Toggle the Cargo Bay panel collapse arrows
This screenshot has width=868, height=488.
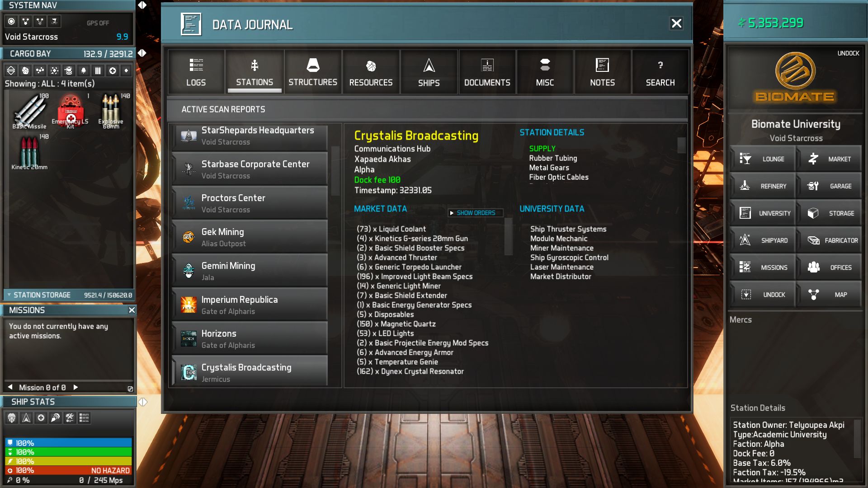point(142,53)
